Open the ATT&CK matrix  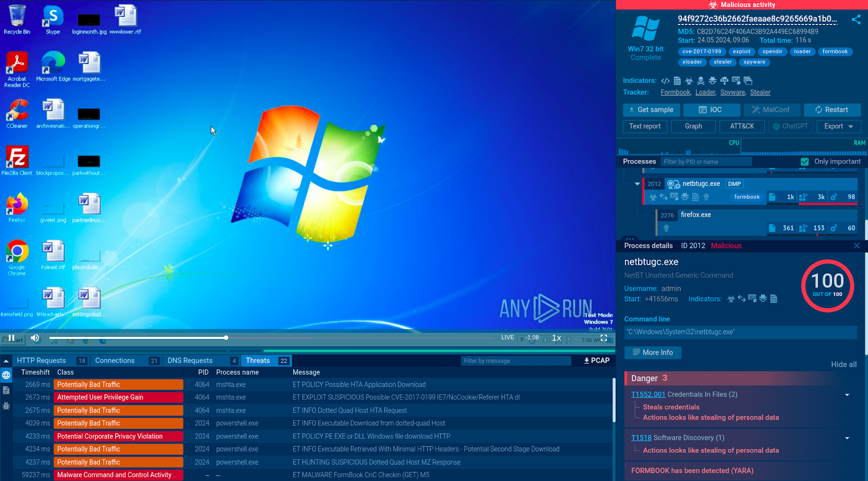[742, 126]
